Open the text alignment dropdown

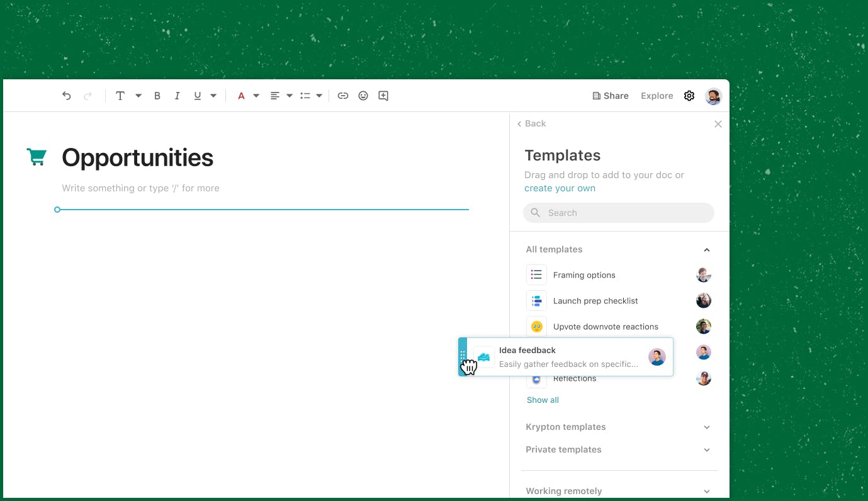[x=290, y=96]
